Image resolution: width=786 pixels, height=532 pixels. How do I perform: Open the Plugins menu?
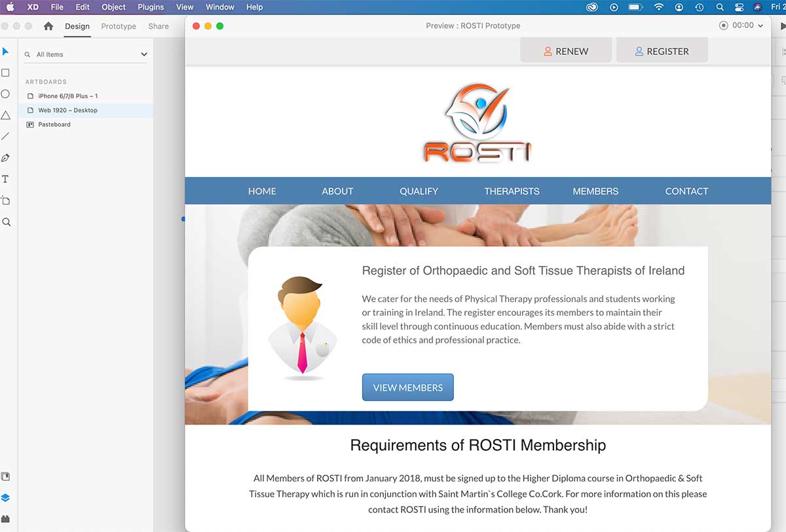151,7
